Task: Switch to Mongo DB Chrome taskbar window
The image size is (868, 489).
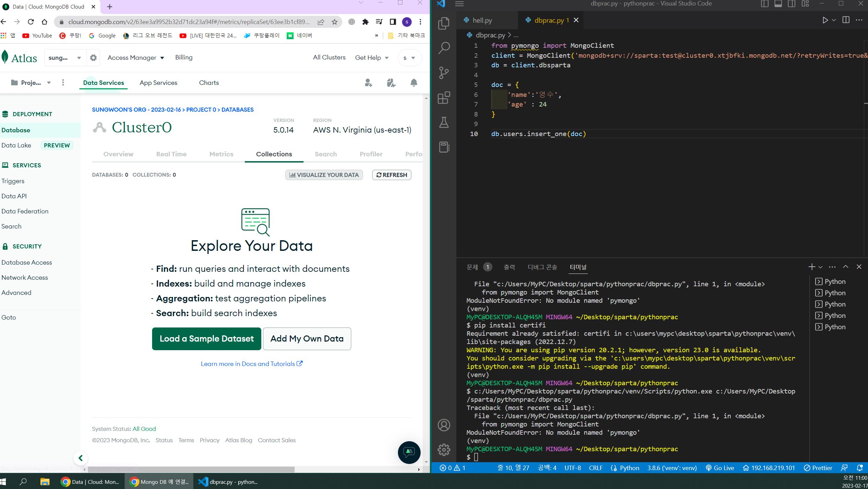Action: pos(159,482)
